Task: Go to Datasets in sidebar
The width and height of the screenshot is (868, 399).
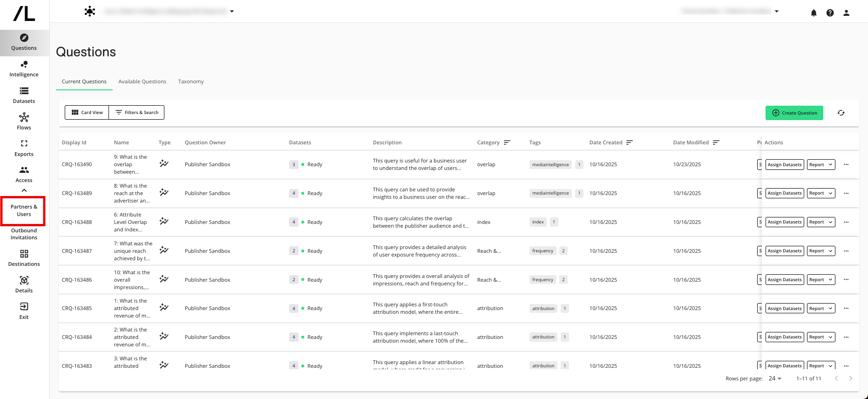Action: tap(24, 95)
